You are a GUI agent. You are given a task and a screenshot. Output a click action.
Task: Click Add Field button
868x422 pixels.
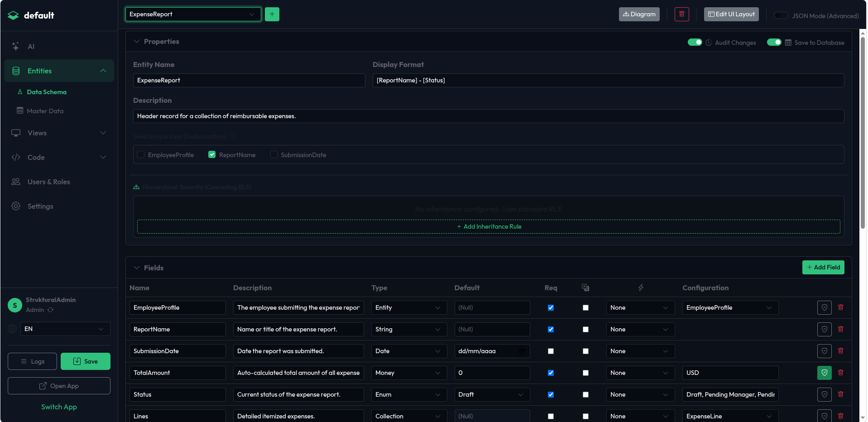pos(823,267)
